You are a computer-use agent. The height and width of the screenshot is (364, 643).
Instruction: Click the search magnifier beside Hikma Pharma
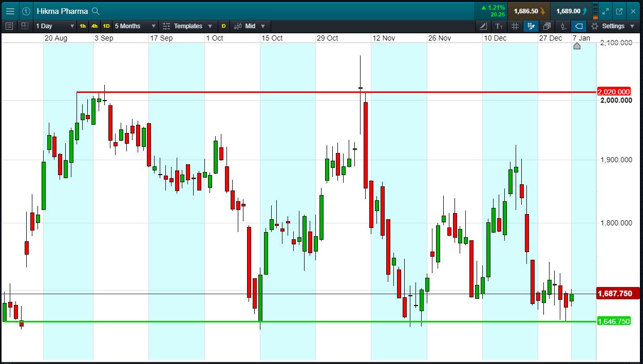coord(95,11)
